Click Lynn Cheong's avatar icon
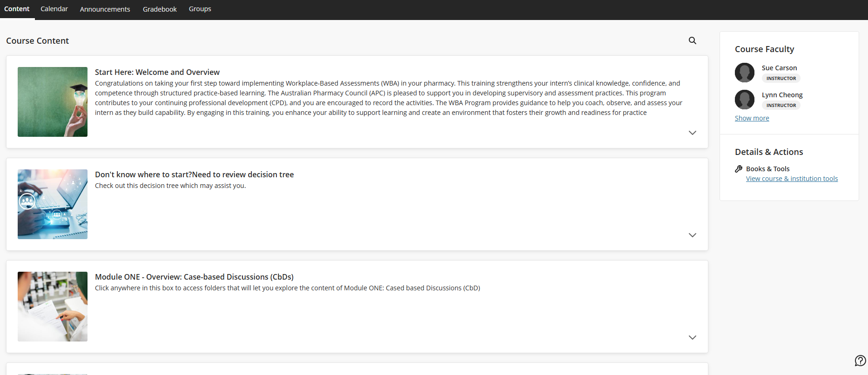868x375 pixels. (745, 100)
